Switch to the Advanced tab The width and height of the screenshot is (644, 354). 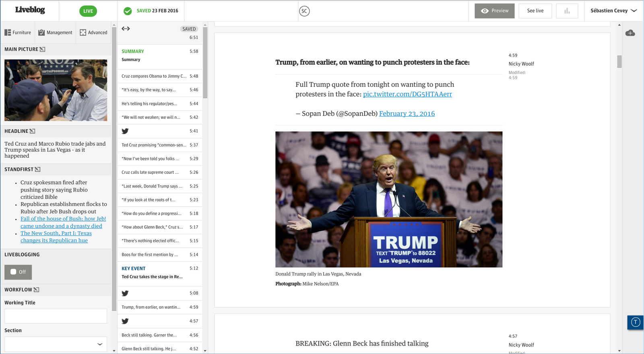point(93,33)
